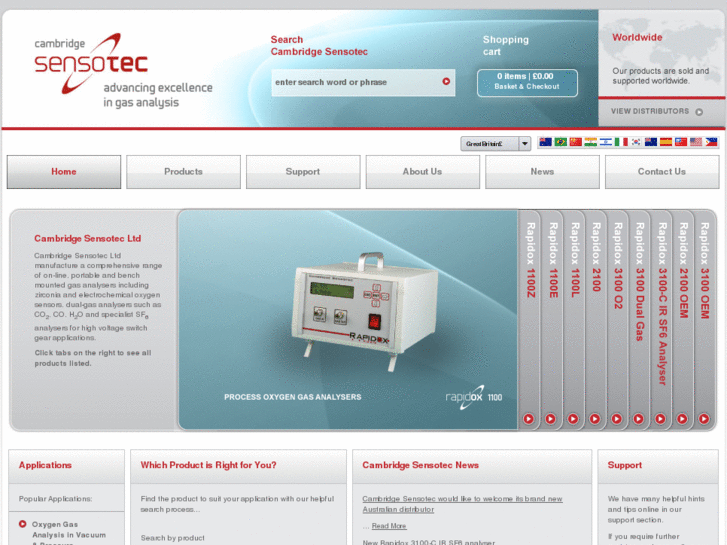Click the play icon on Rapidox 3100 Dual Gas tab
The image size is (727, 545).
[638, 419]
